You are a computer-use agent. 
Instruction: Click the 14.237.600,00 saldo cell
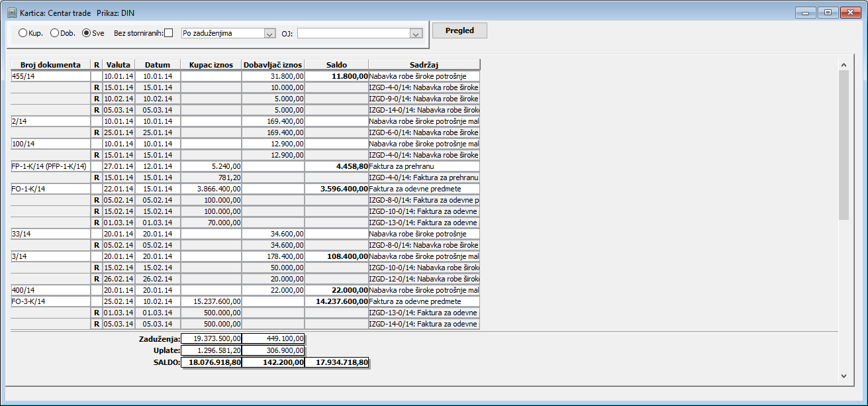pos(337,301)
